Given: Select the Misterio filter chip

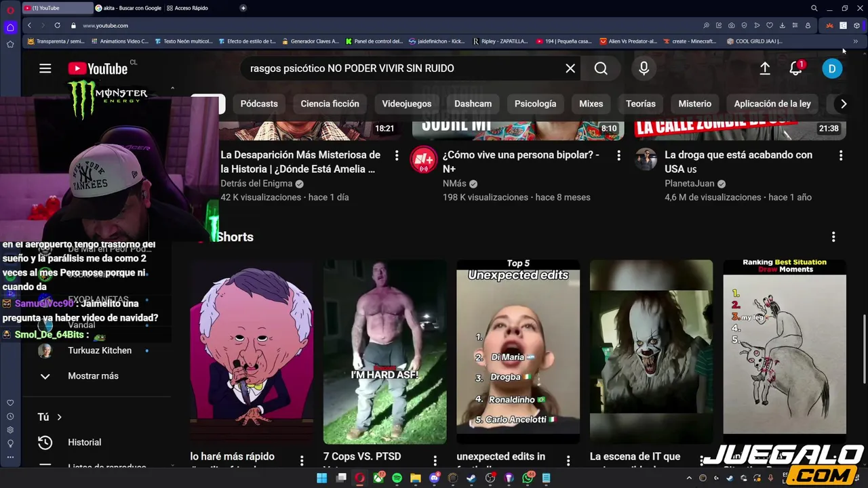Looking at the screenshot, I should pos(694,104).
